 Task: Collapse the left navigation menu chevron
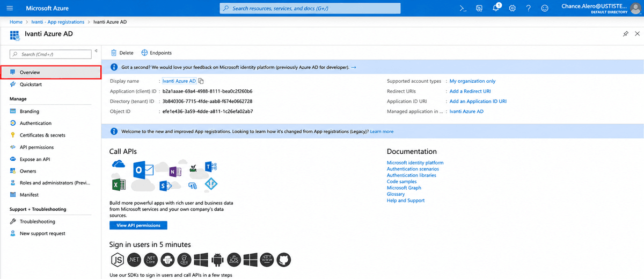pos(96,51)
